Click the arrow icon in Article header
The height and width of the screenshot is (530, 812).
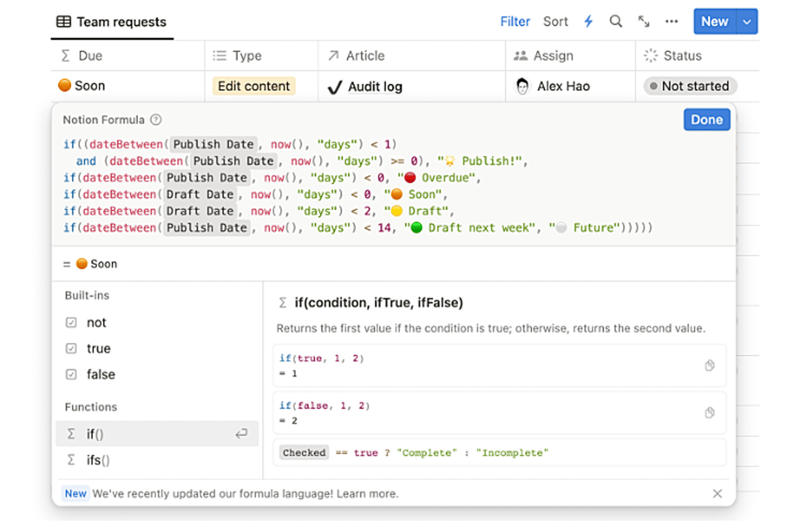[333, 55]
